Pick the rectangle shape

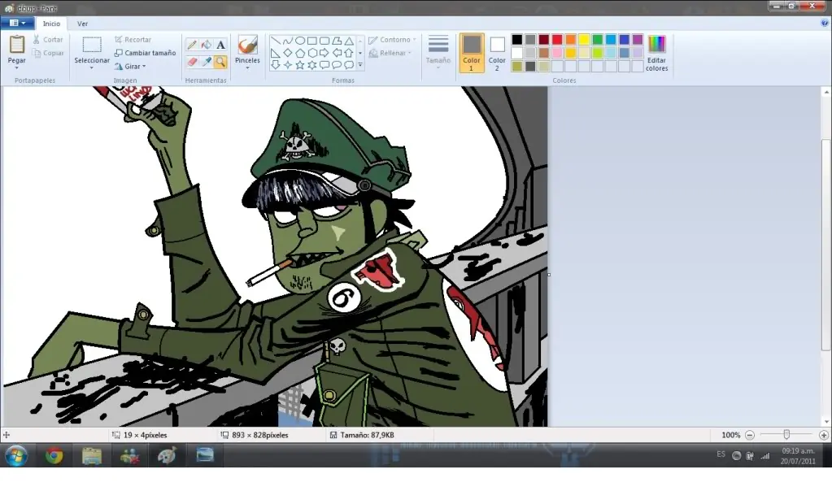coord(312,41)
